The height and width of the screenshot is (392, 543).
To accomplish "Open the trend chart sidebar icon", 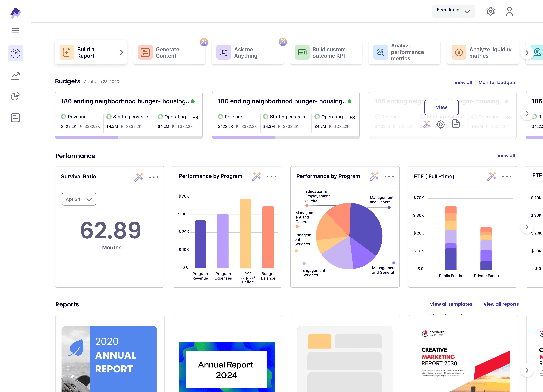I will 15,75.
